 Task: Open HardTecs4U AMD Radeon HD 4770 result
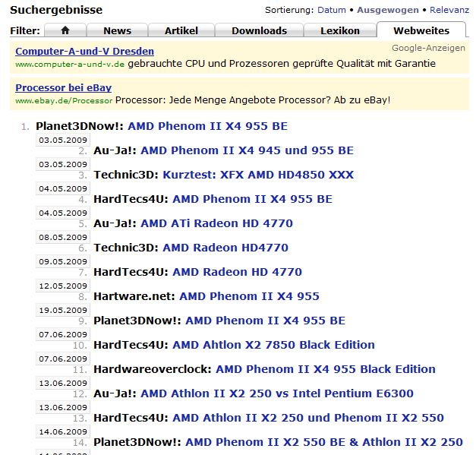point(238,272)
